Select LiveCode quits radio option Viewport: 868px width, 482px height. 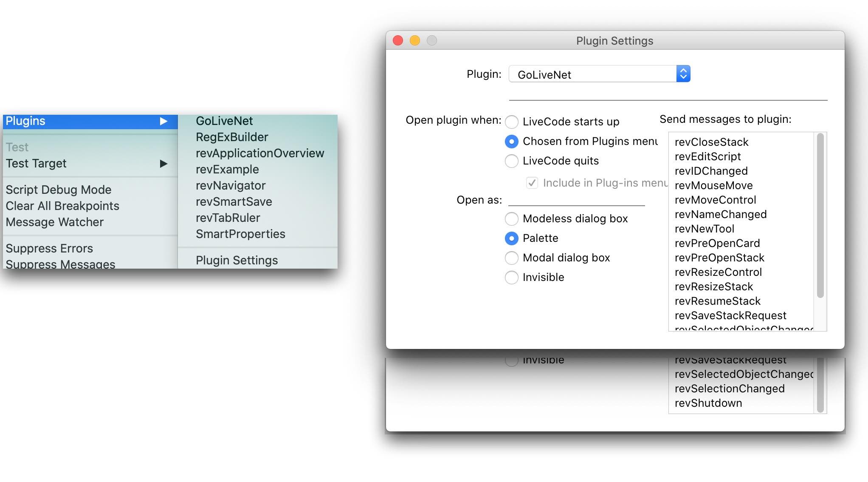[511, 161]
